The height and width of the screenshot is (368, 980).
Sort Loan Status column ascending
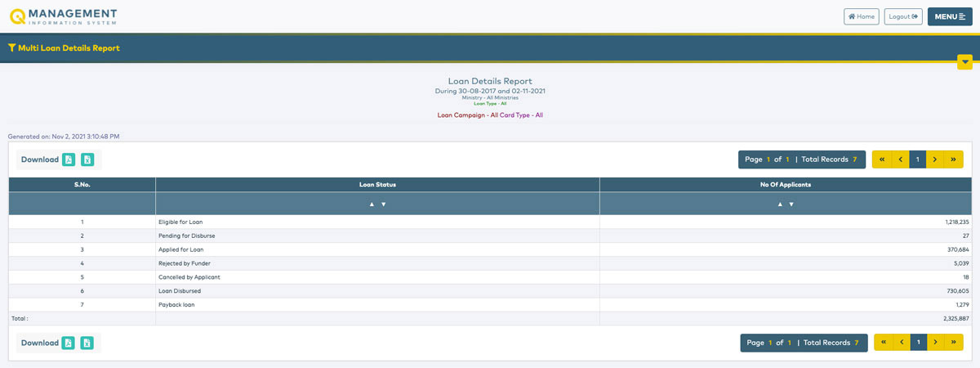(372, 204)
